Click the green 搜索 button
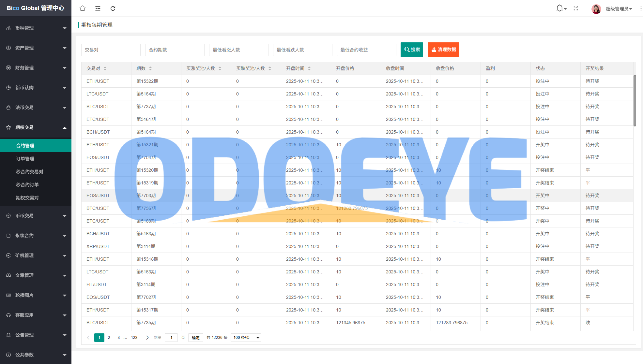The image size is (643, 364). pos(412,50)
